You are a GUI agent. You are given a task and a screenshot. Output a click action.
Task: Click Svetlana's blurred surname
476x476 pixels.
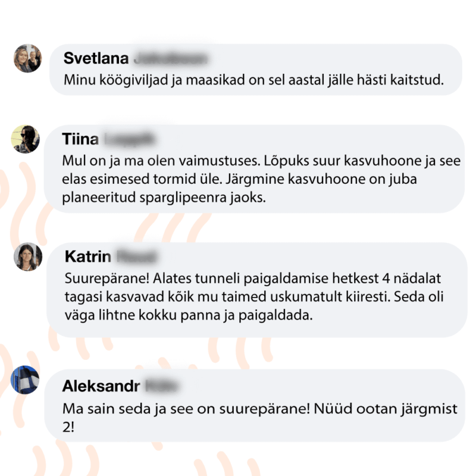(171, 58)
